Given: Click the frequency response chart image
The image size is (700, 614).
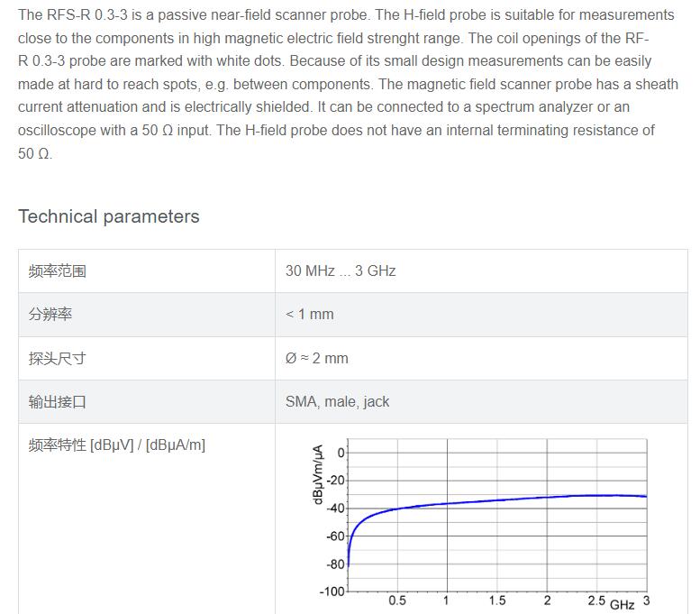Looking at the screenshot, I should (x=481, y=524).
